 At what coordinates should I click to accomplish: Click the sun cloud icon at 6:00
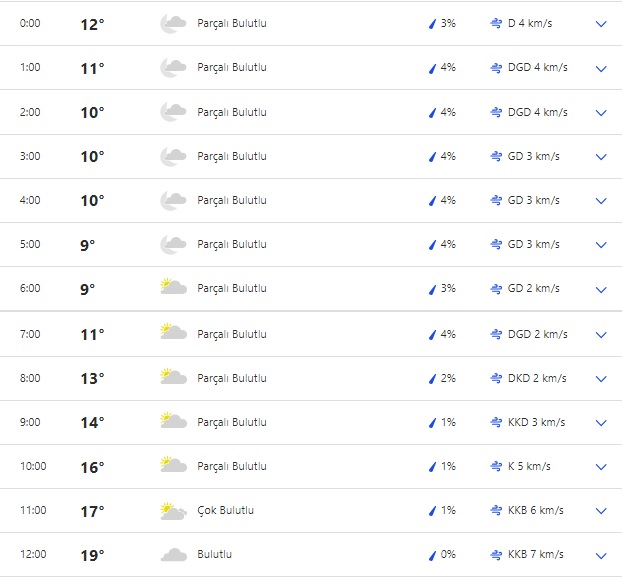tap(173, 288)
